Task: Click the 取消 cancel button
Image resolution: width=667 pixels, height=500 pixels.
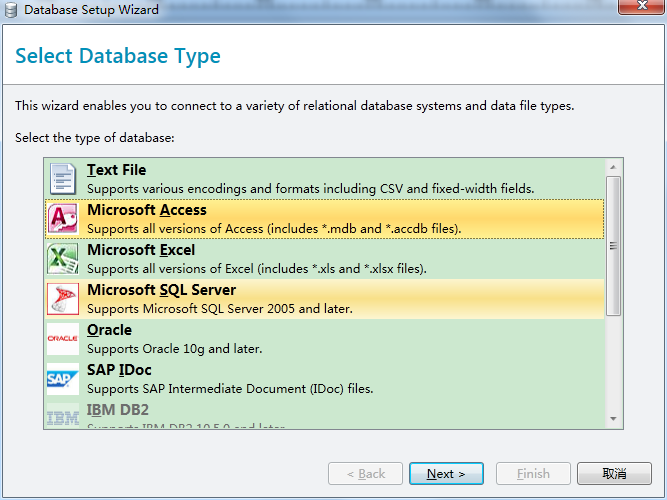Action: click(x=615, y=473)
